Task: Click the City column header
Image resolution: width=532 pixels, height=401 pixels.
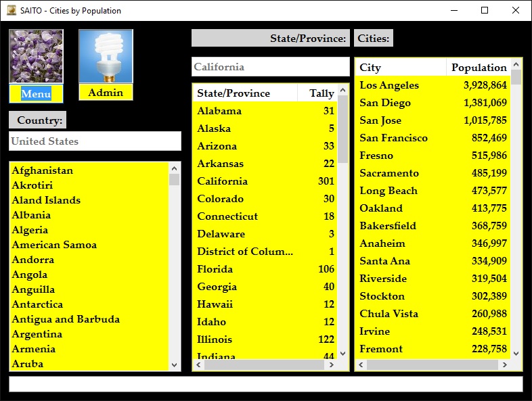Action: (399, 68)
